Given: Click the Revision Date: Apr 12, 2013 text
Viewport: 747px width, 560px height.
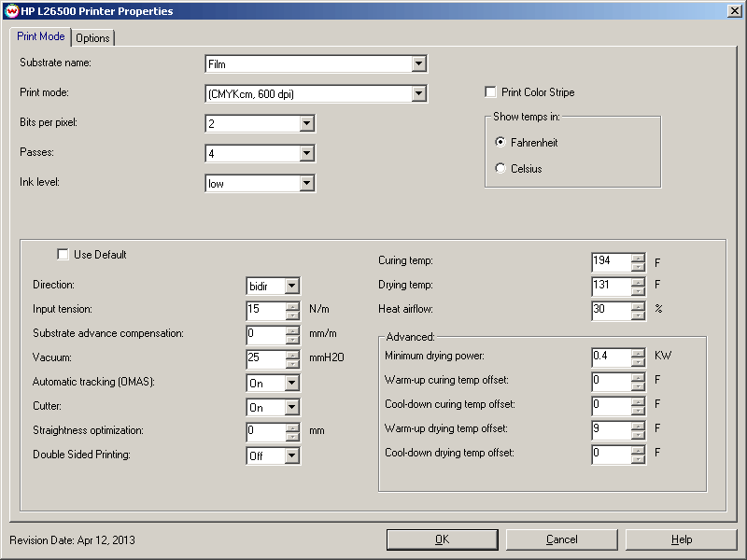Looking at the screenshot, I should pos(73,540).
